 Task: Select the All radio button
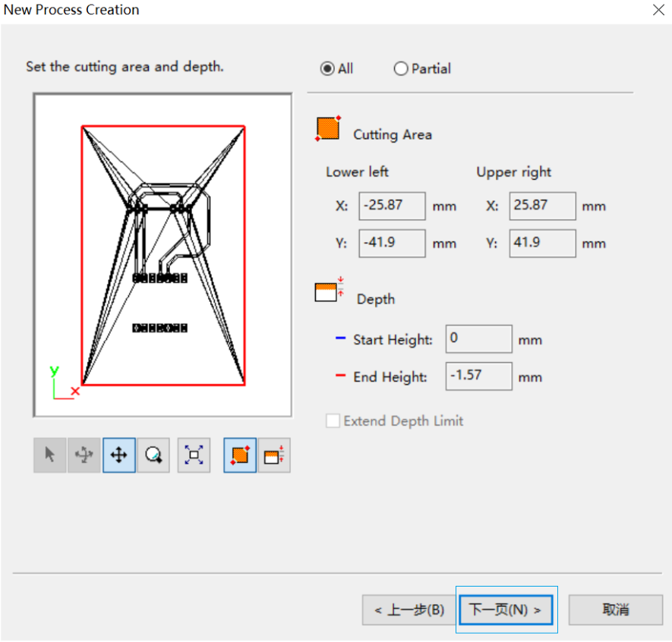pyautogui.click(x=327, y=68)
